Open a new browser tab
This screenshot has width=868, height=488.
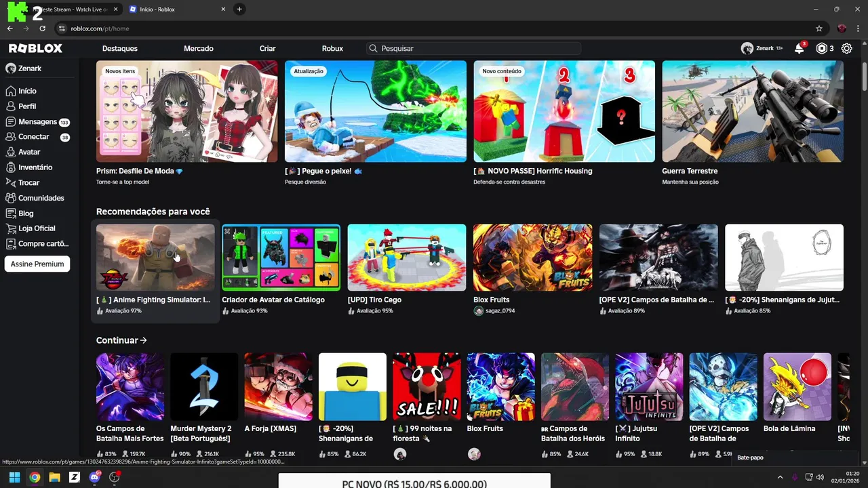click(x=239, y=9)
